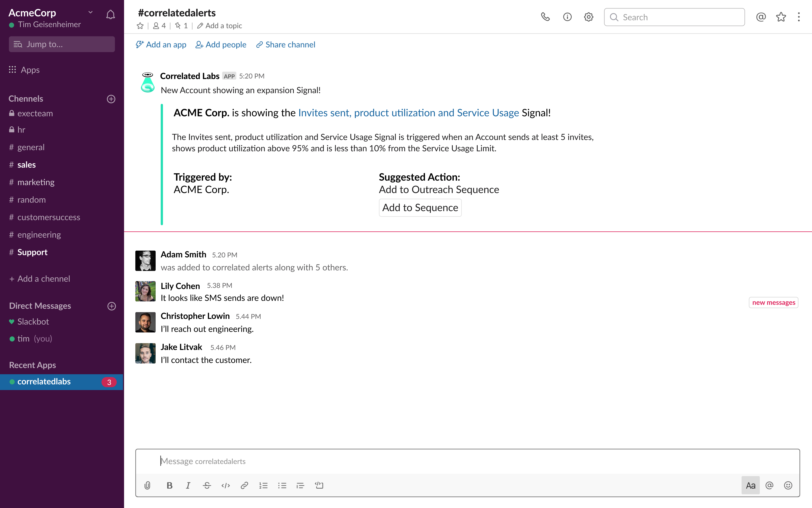Image resolution: width=812 pixels, height=508 pixels.
Task: Click Tim Geisenheimer status name
Action: click(x=49, y=24)
